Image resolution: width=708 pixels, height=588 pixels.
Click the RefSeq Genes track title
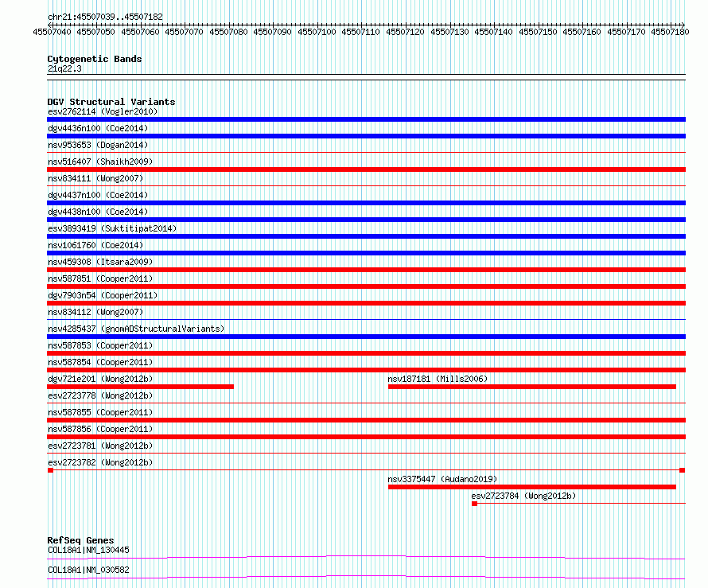pos(80,540)
